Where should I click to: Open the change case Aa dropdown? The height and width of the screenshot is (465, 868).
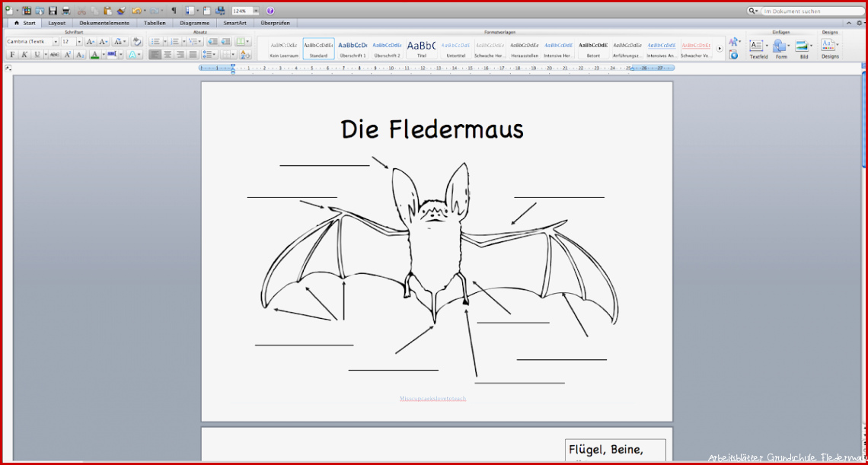click(120, 42)
